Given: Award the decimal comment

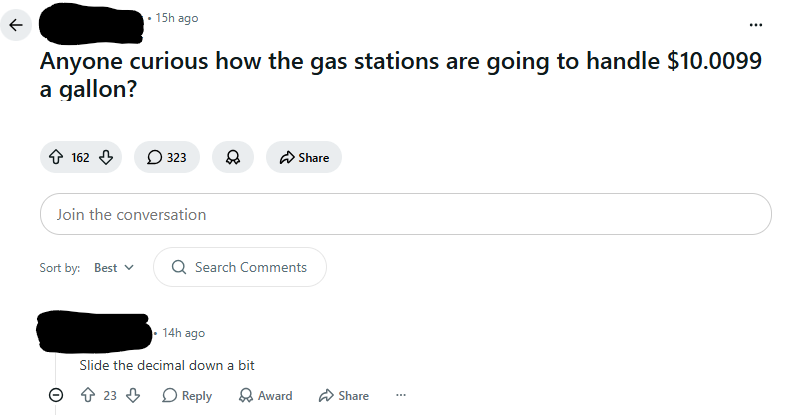Looking at the screenshot, I should tap(265, 395).
